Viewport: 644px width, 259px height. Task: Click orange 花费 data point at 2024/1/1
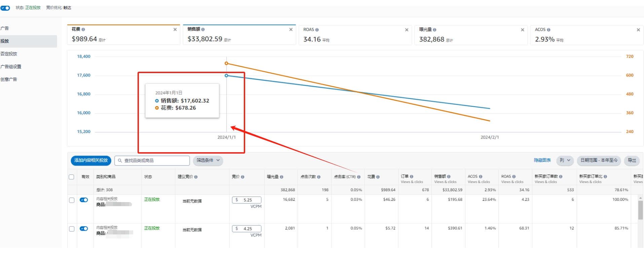click(226, 63)
